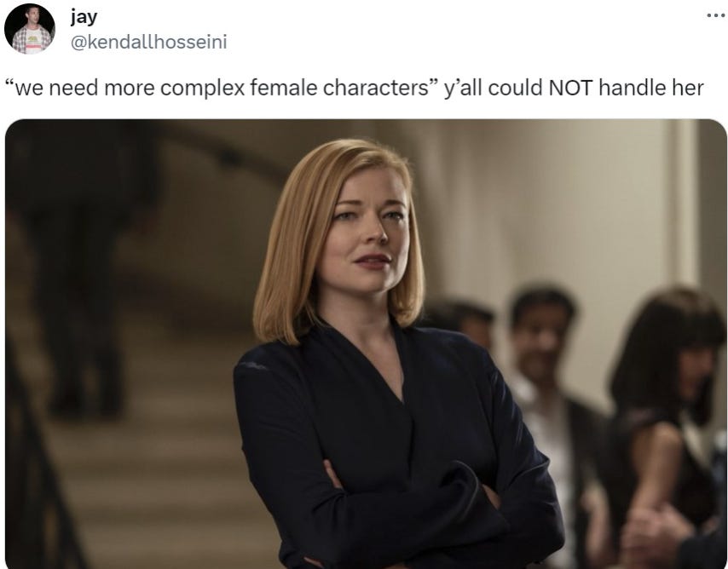The image size is (728, 569).
Task: Open the attached photo in full view
Action: coord(366,344)
